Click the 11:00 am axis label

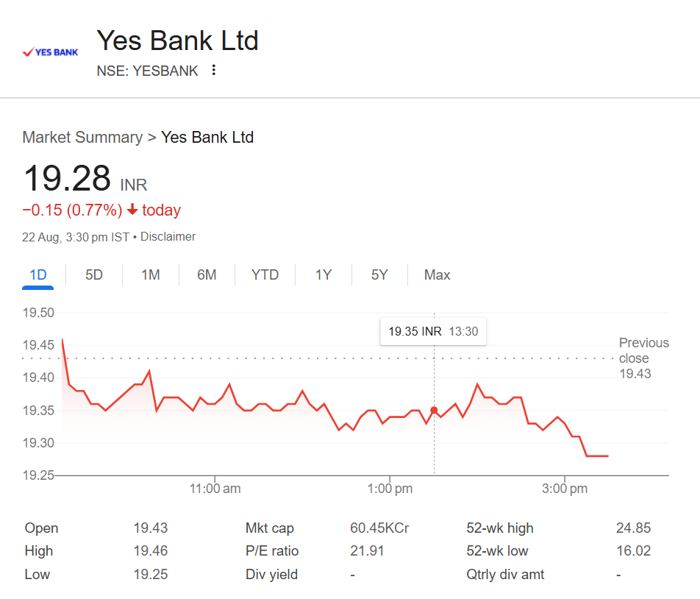click(x=215, y=489)
